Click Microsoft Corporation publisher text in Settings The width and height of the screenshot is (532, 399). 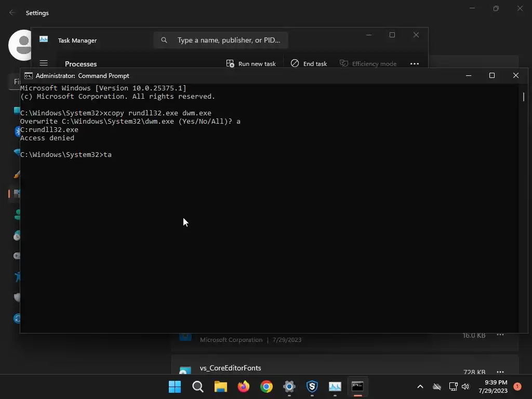[x=231, y=340]
